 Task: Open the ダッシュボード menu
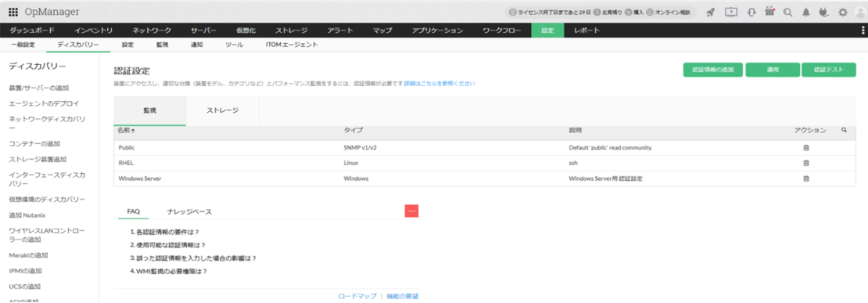tap(32, 31)
